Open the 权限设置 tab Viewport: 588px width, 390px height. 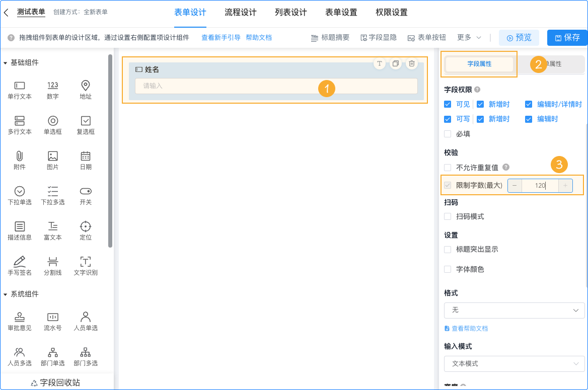(x=391, y=13)
